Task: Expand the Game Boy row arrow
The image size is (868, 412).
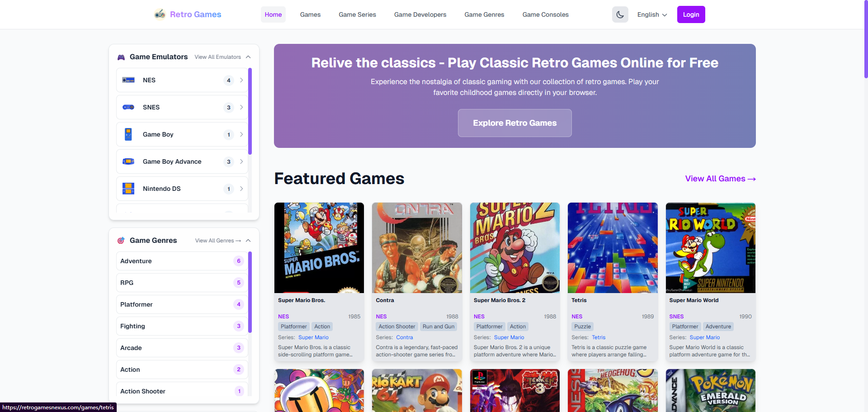Action: (241, 134)
